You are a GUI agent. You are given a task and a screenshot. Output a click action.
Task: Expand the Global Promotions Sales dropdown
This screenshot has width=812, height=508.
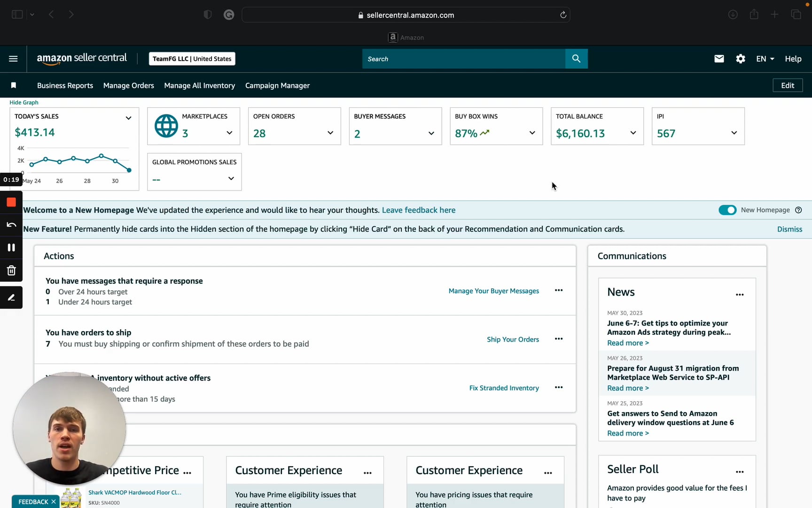pos(231,179)
